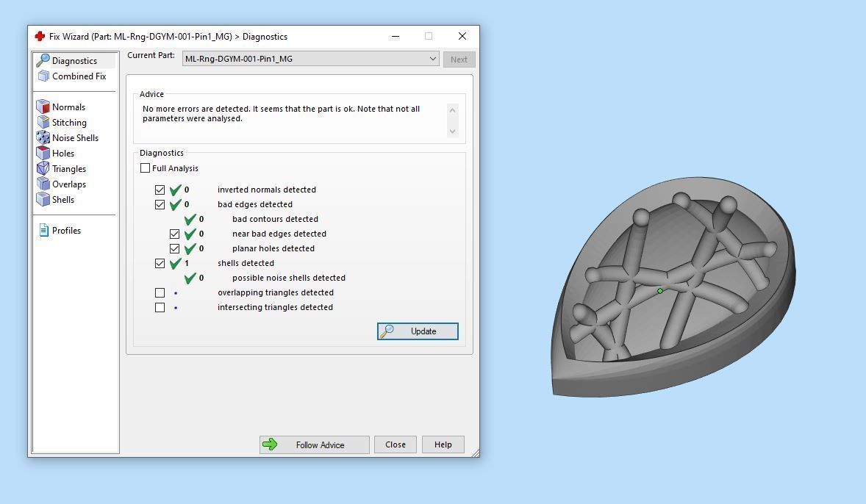
Task: Click the Normals cube icon
Action: point(43,107)
